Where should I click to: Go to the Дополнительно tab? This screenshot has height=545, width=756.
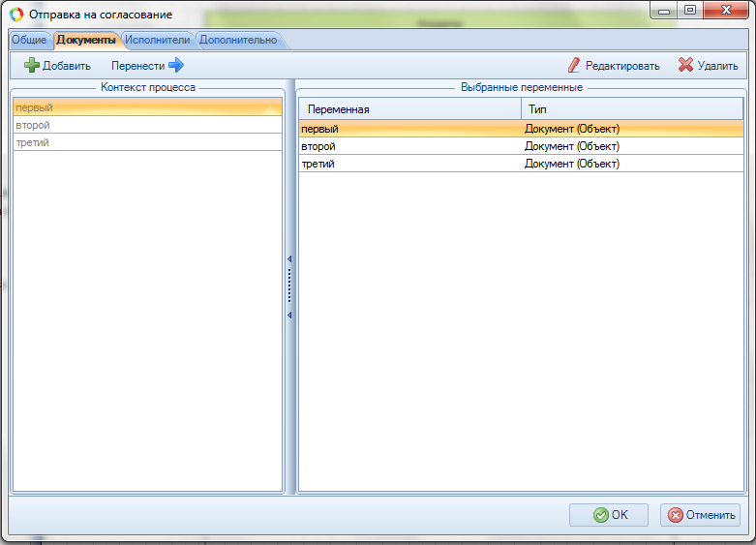(x=238, y=40)
